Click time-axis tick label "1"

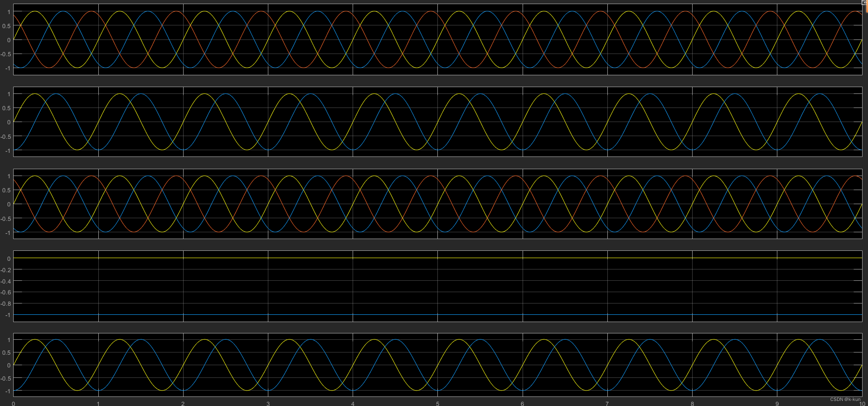98,403
